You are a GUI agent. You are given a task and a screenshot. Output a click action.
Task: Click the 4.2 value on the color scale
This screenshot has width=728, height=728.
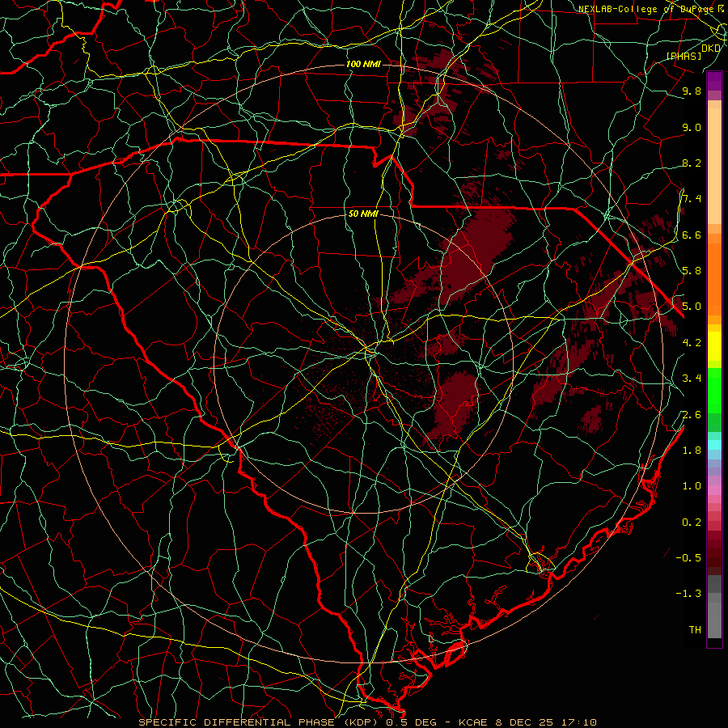692,342
